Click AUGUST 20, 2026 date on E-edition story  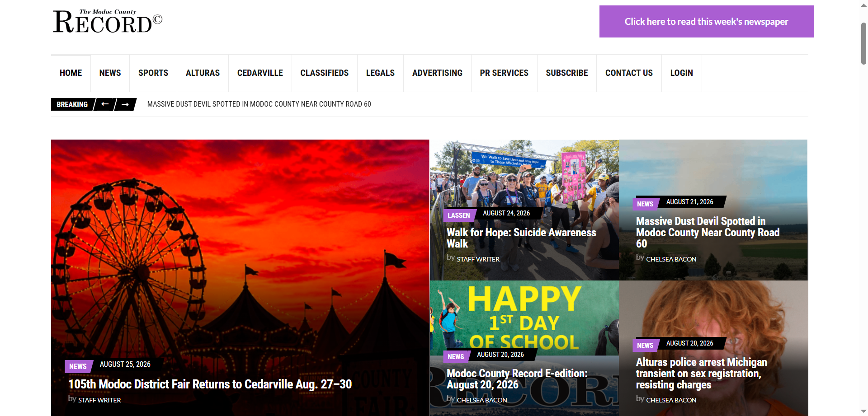click(500, 355)
